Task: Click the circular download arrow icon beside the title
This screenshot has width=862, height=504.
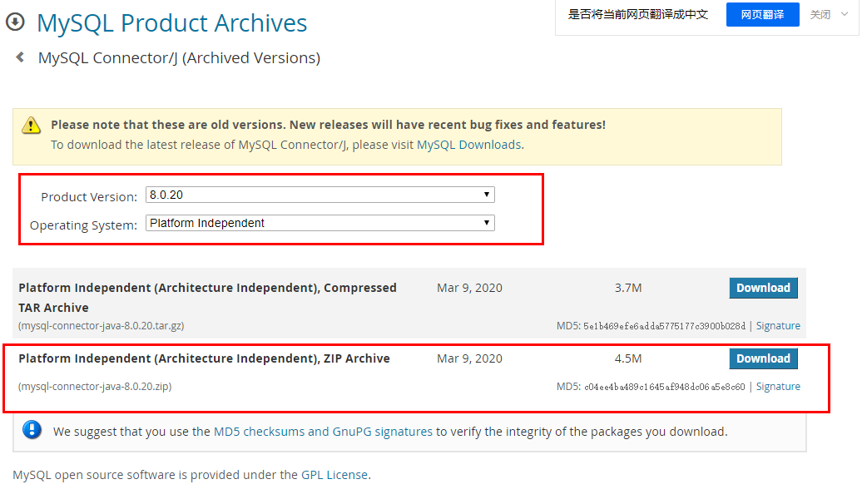Action: pos(17,22)
